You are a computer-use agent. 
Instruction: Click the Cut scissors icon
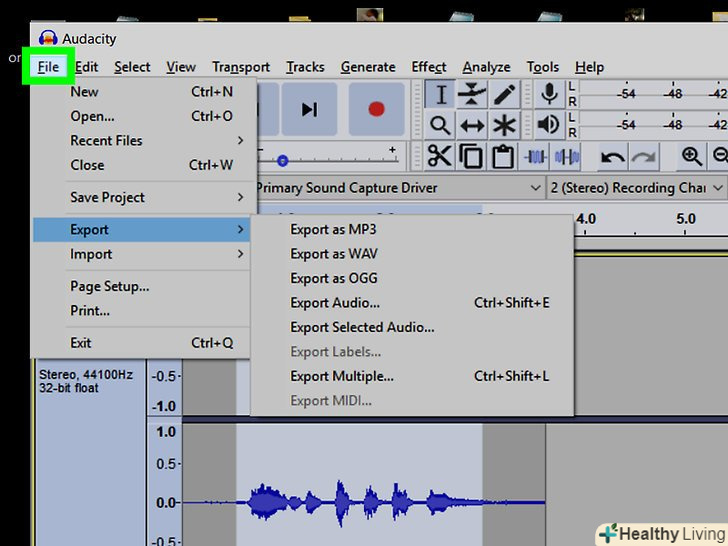[x=440, y=156]
